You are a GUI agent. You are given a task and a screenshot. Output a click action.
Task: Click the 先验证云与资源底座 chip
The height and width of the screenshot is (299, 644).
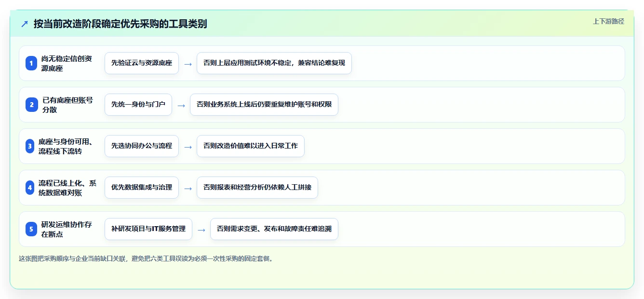142,63
